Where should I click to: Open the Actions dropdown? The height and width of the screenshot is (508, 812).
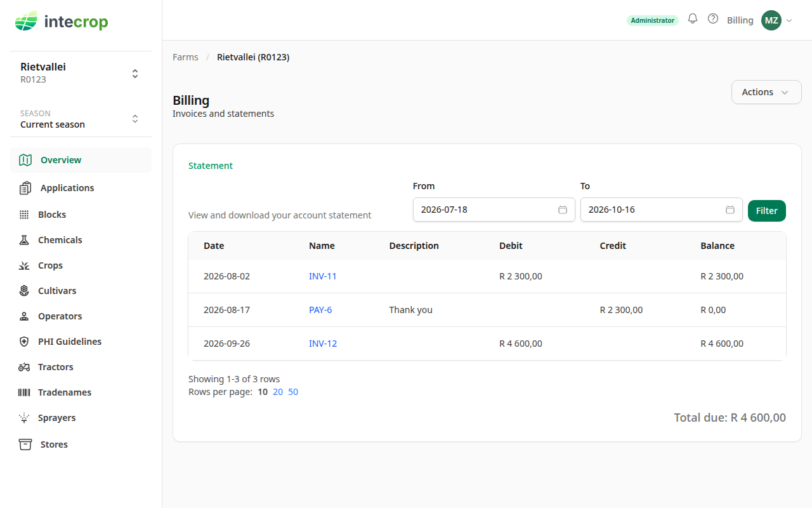pyautogui.click(x=766, y=92)
